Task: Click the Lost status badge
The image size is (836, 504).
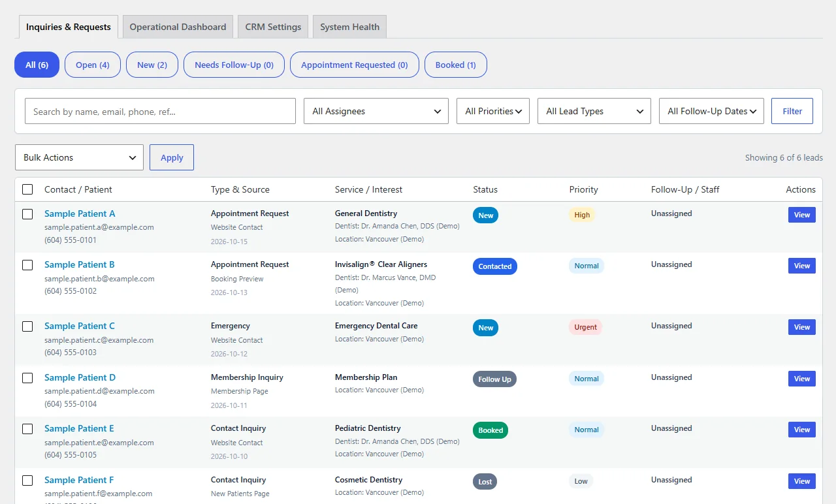Action: click(485, 482)
